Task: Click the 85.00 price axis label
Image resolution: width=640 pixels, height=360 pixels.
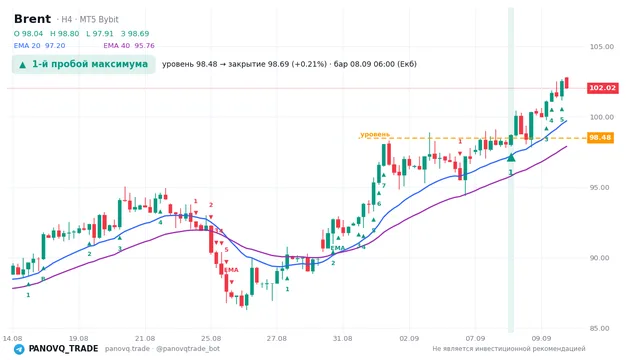Action: 599,329
